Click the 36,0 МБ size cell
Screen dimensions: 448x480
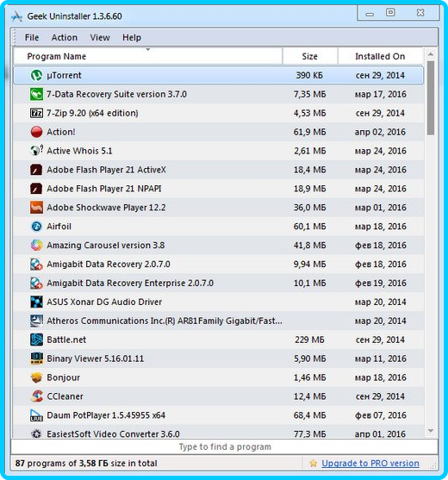click(x=309, y=208)
